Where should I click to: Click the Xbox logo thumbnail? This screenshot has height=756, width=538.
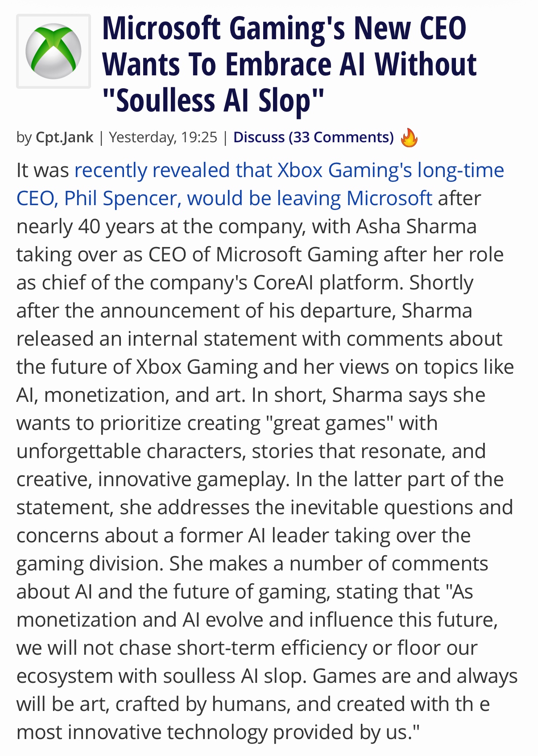[x=54, y=51]
